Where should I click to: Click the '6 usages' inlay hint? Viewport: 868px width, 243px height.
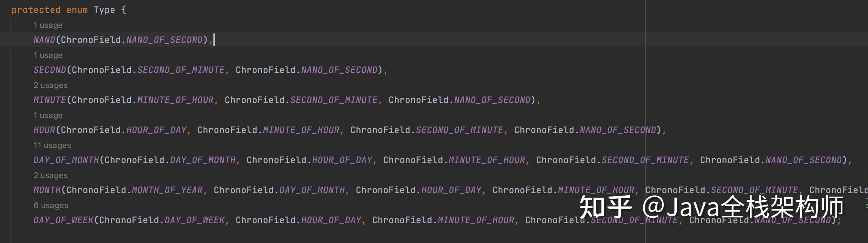51,205
